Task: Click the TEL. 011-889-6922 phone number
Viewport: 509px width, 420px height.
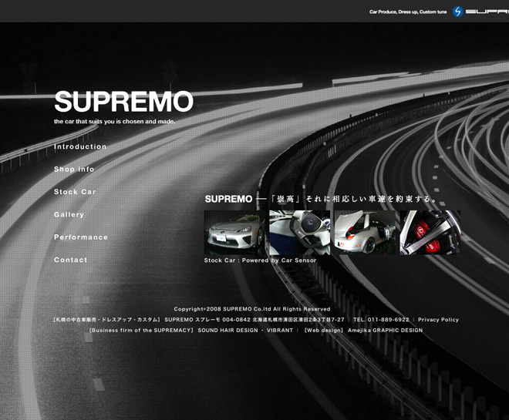Action: point(381,320)
